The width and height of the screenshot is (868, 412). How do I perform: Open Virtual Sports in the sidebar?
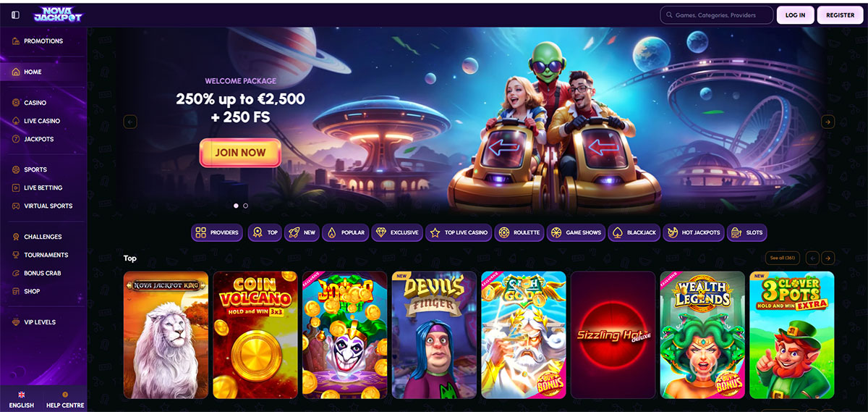43,206
